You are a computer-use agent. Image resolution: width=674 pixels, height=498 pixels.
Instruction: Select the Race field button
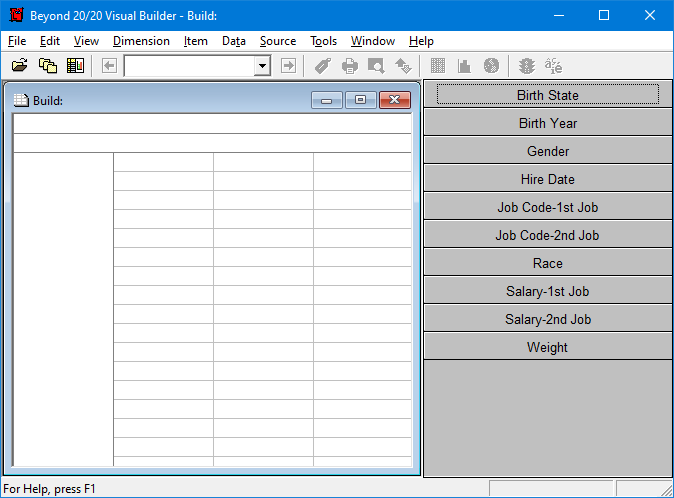click(x=548, y=263)
